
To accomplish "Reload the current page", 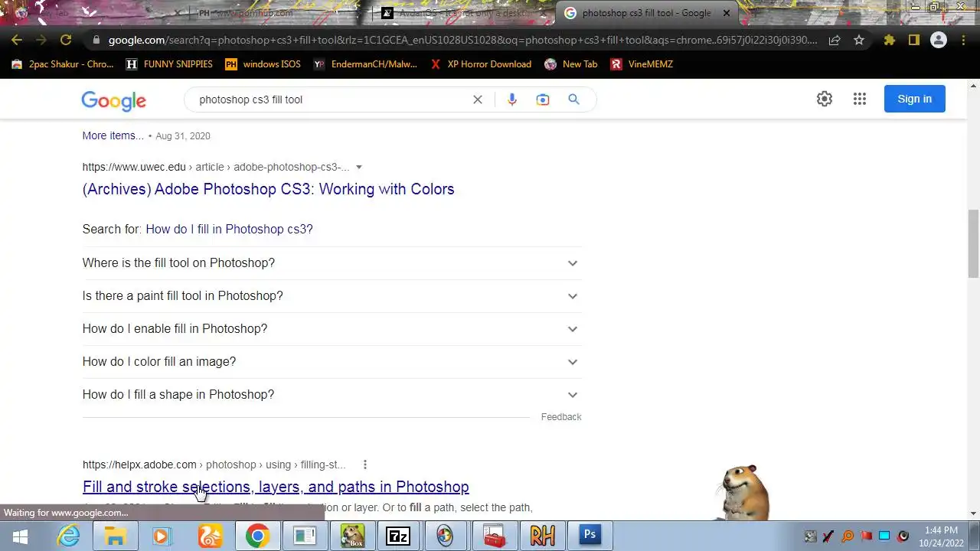I will (x=66, y=40).
